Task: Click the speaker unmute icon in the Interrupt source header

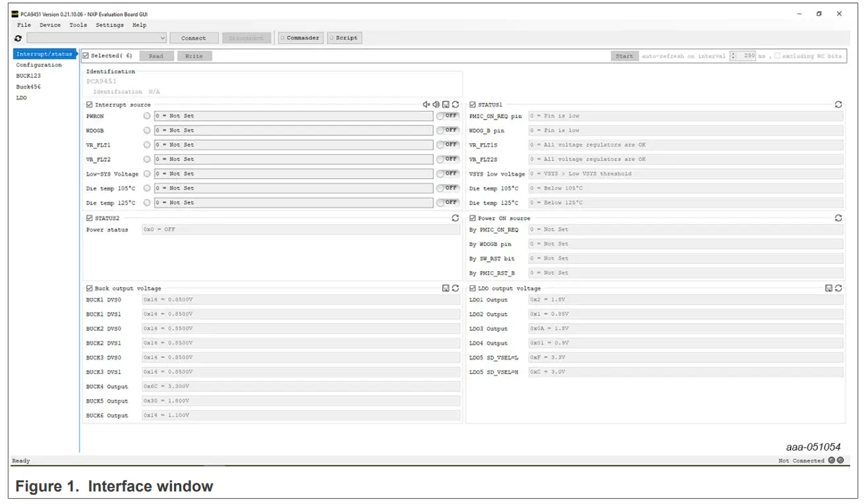Action: pos(436,105)
